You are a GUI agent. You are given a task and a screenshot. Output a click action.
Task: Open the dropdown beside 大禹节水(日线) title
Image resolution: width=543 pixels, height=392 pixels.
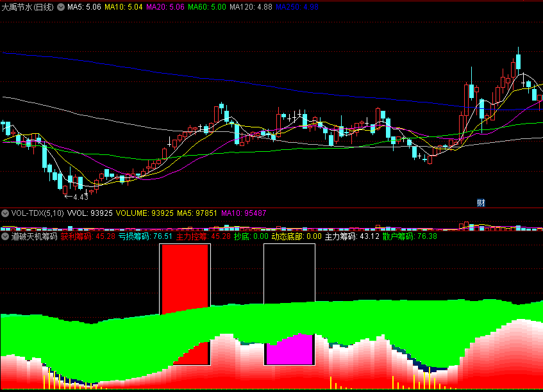61,7
